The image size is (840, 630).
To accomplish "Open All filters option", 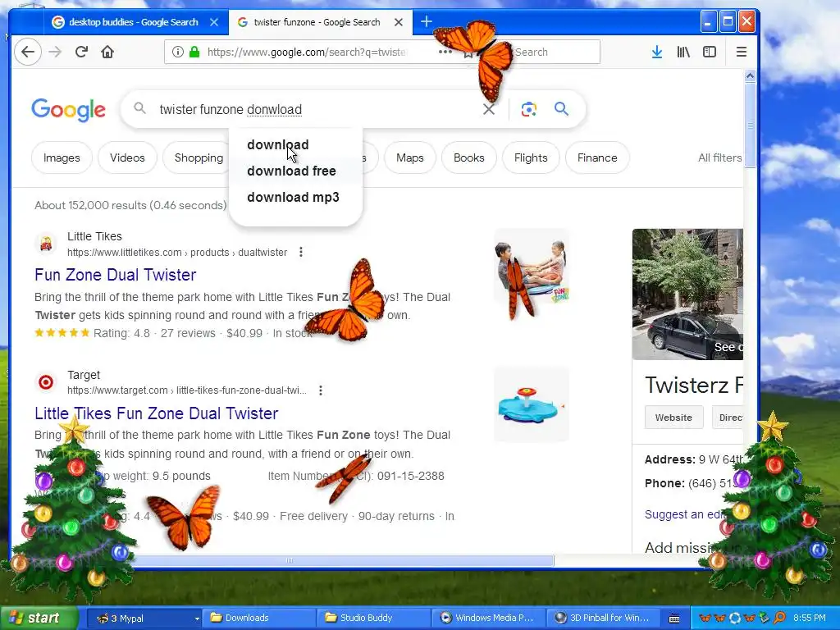I will [x=719, y=157].
